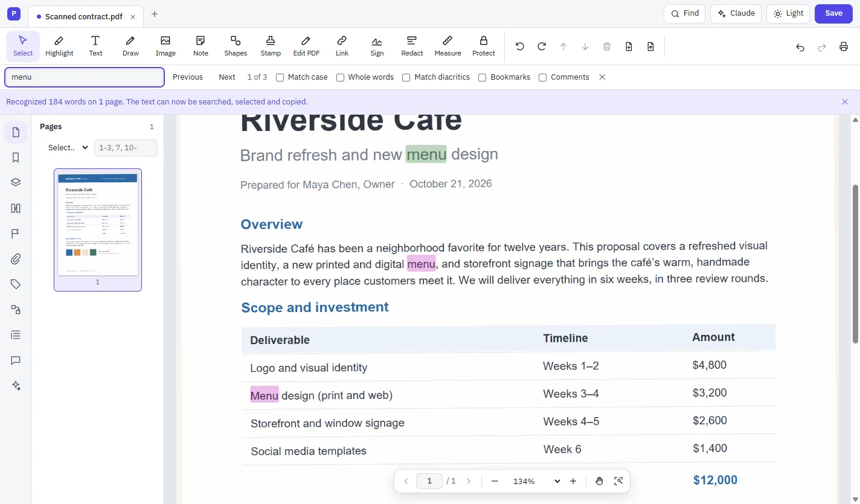Open the Measure tool

[x=448, y=46]
